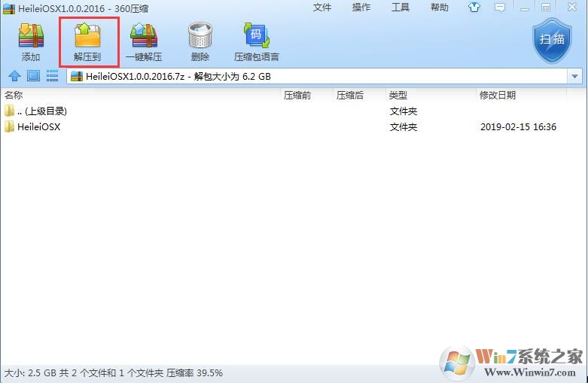Switch to list view mode
The height and width of the screenshot is (383, 588).
tap(52, 76)
